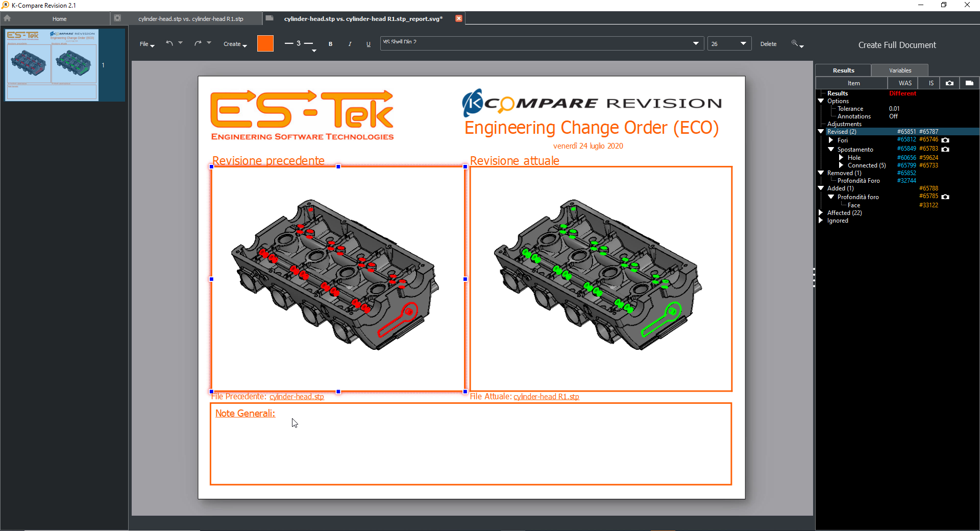Select the Profondità Foro row under Removed
This screenshot has height=531, width=980.
[x=897, y=181]
